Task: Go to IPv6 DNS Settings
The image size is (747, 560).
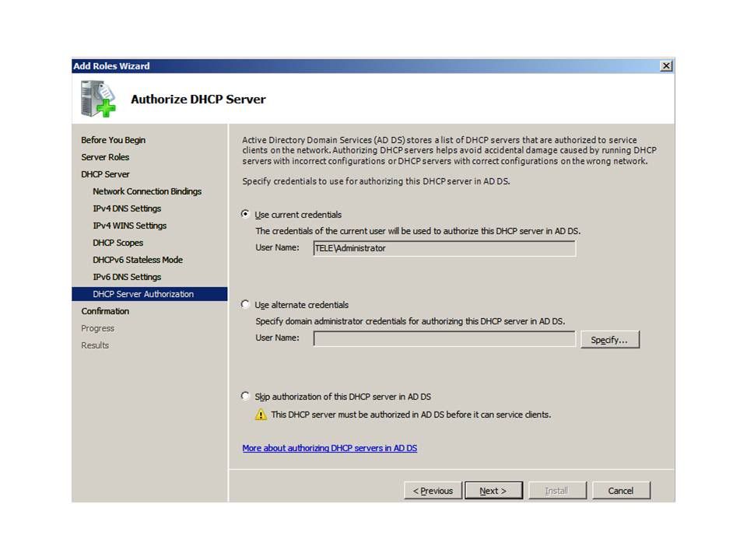Action: pyautogui.click(x=127, y=277)
